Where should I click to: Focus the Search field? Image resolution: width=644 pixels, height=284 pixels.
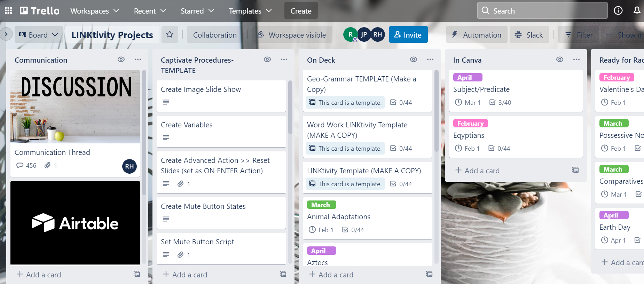point(542,11)
